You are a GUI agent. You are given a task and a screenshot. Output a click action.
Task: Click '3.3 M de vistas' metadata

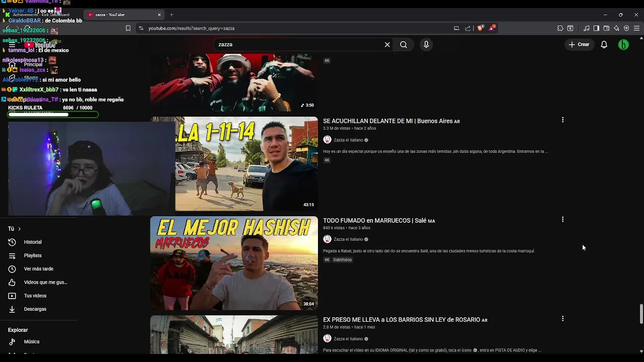coord(337,128)
